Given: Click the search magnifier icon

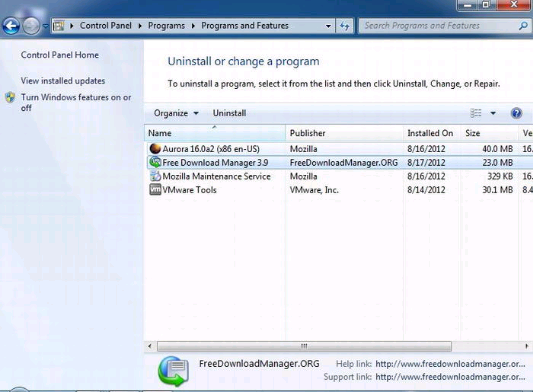Looking at the screenshot, I should pos(523,26).
